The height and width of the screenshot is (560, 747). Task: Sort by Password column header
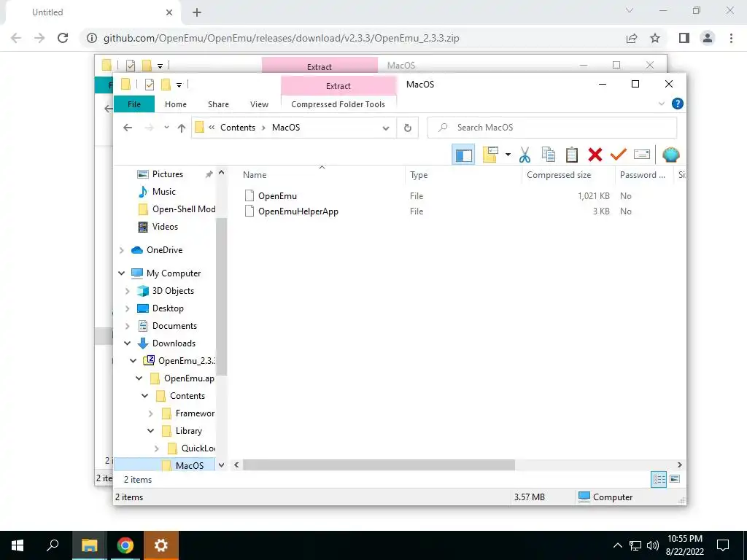tap(644, 175)
